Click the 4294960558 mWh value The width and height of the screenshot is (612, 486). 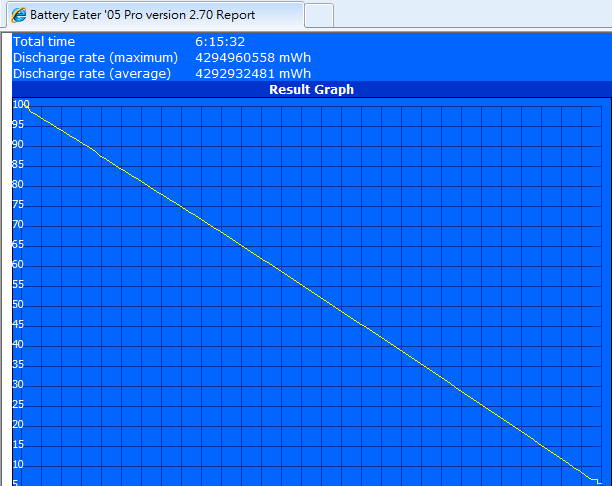click(253, 58)
